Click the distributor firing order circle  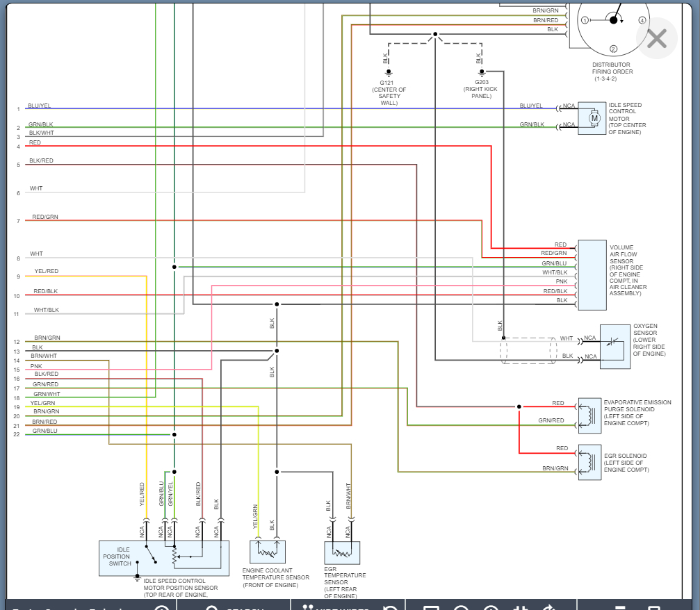613,25
